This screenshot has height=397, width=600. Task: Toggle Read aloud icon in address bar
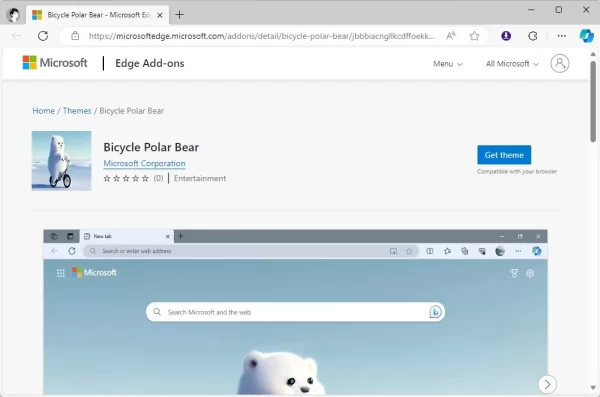451,36
